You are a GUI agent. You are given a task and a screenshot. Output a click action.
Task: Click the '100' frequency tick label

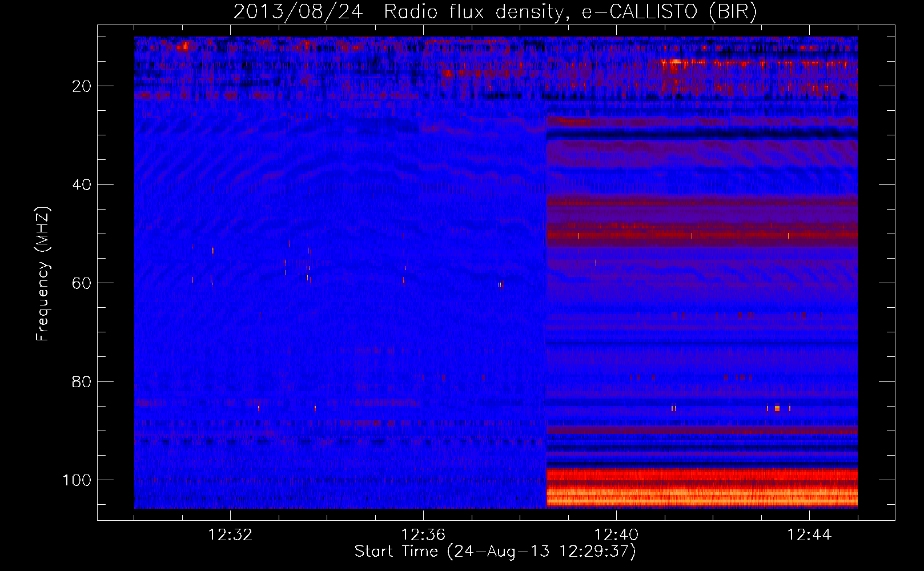point(77,480)
